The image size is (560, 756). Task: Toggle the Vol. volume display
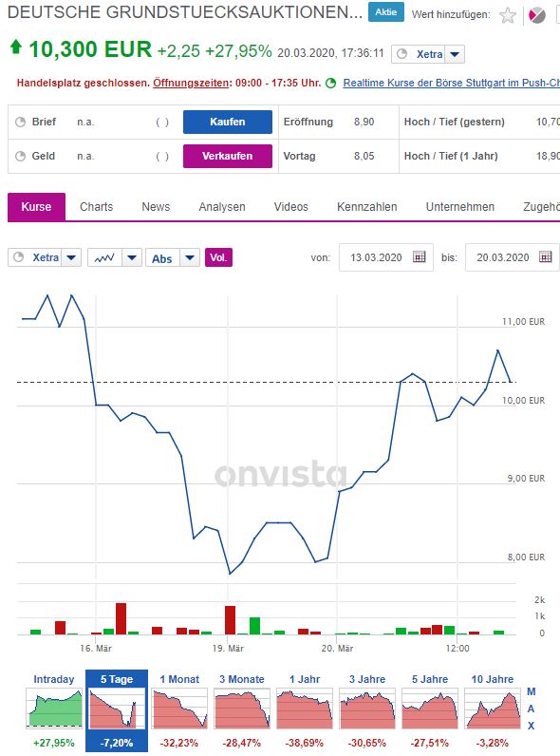coord(218,257)
